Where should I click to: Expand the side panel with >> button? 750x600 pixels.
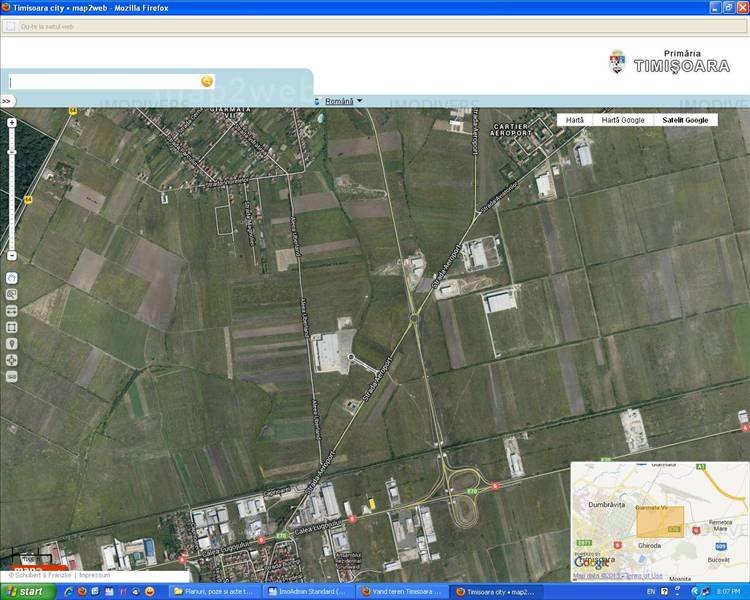tap(6, 101)
